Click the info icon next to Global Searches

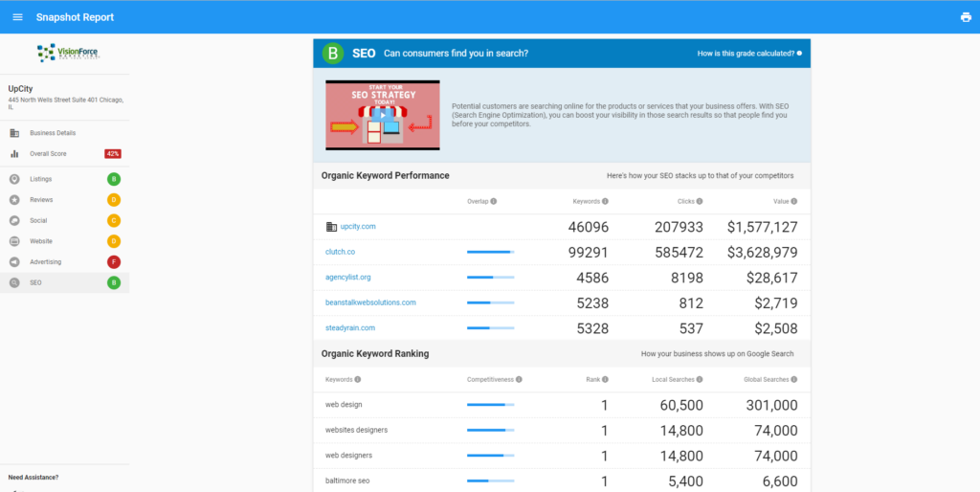[x=793, y=379]
